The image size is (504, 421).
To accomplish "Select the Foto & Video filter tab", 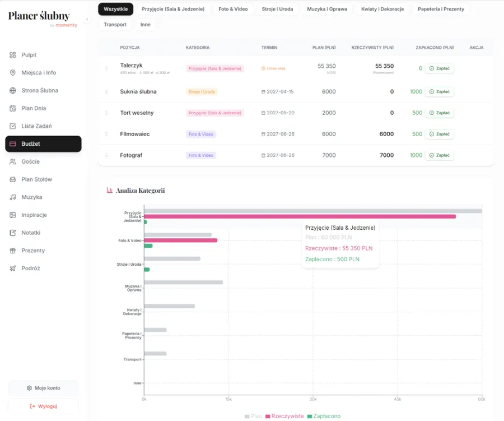I will (233, 9).
